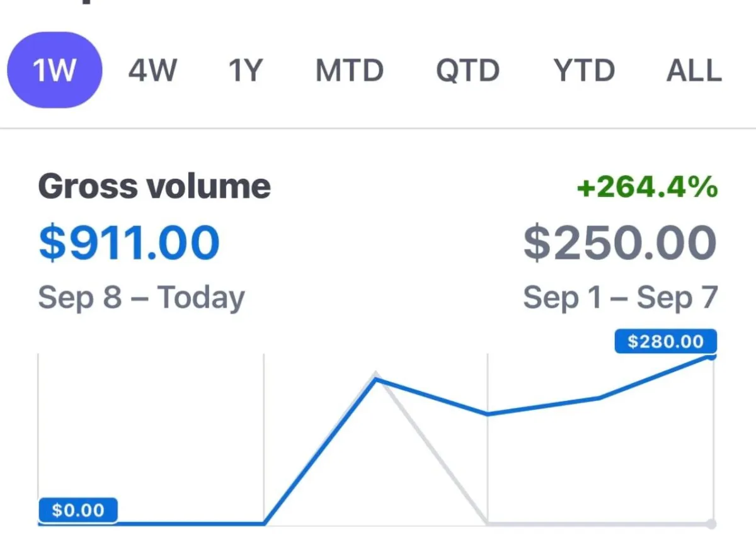Tap the Sep 1 – Sep 7 date range
This screenshot has width=756, height=549.
coord(620,298)
